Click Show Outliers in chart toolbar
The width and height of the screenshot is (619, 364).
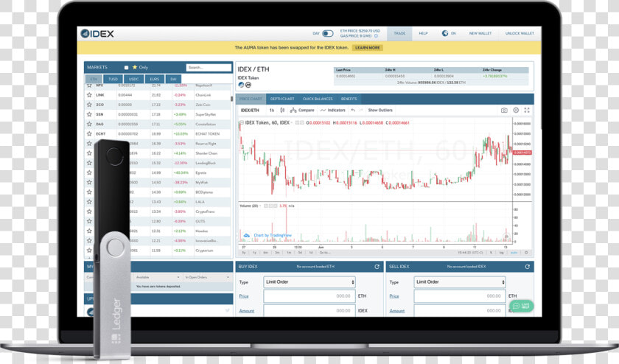380,110
